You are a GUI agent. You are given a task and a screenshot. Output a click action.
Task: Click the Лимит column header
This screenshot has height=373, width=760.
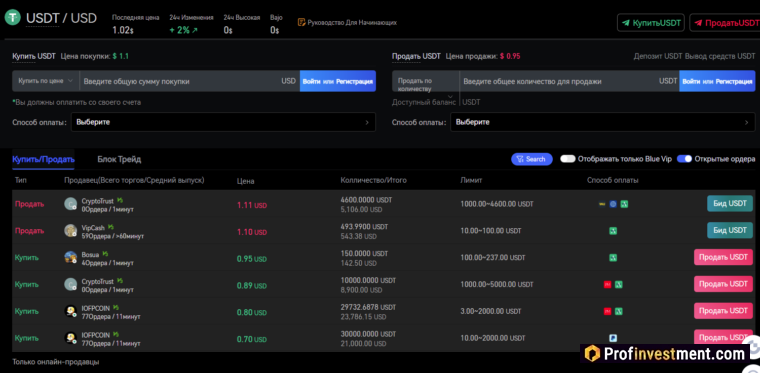[471, 180]
